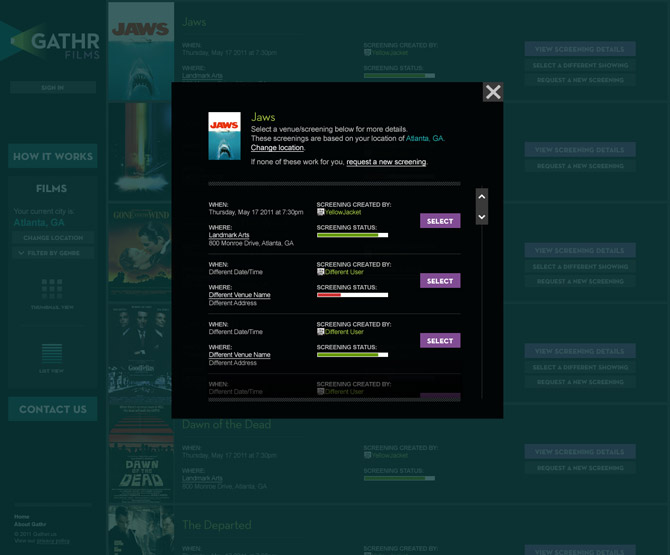The width and height of the screenshot is (670, 555).
Task: Click the scroll down arrow in popup
Action: [482, 217]
